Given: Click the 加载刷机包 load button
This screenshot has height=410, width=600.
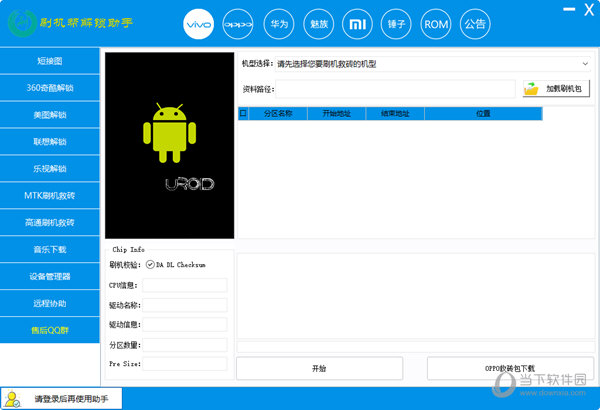Looking at the screenshot, I should [556, 89].
